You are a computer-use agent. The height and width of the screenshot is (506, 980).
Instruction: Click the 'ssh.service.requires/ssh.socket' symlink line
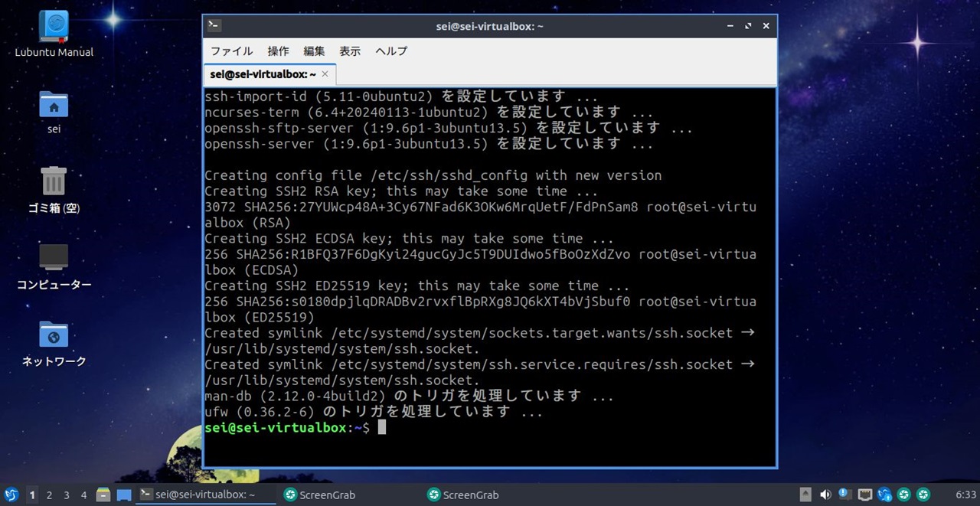tap(480, 364)
